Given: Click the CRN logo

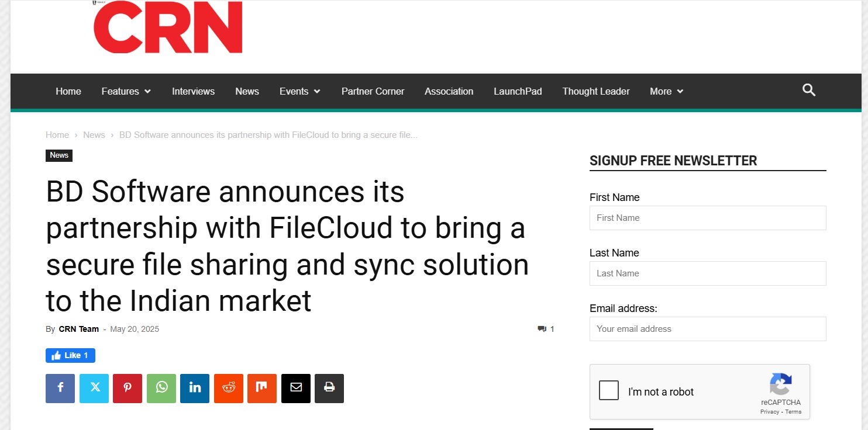Looking at the screenshot, I should tap(168, 27).
